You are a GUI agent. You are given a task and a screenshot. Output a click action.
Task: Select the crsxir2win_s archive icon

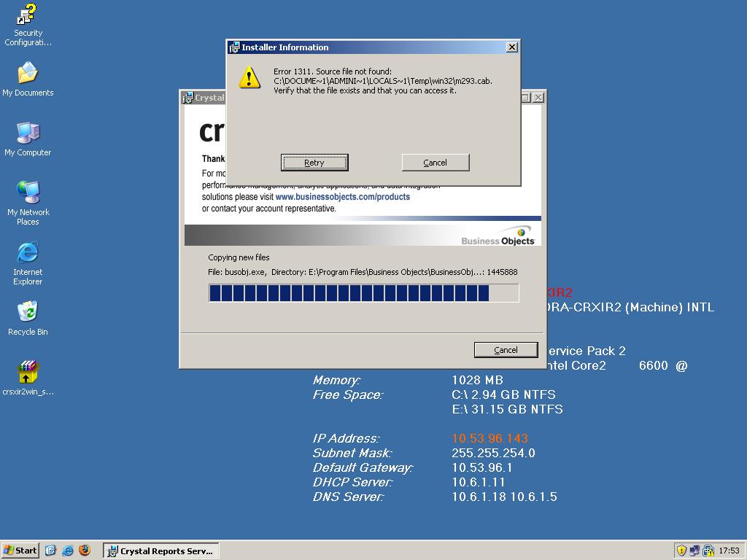[28, 378]
